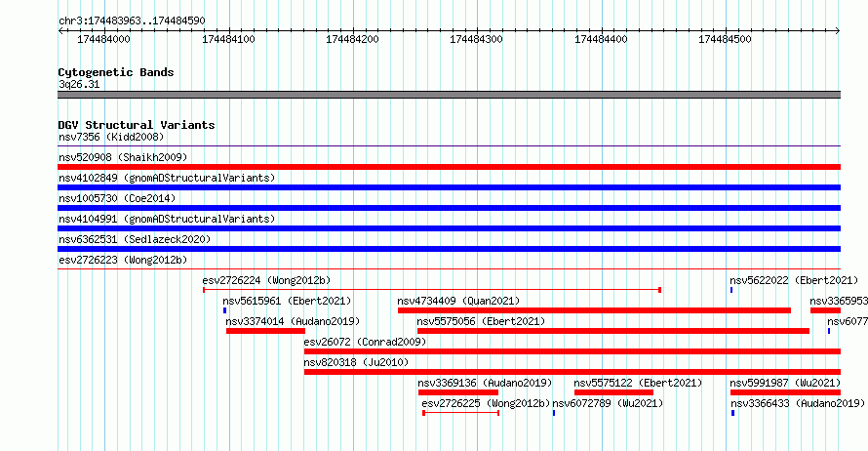
Task: Click the red bar under nsv820318
Action: point(572,372)
